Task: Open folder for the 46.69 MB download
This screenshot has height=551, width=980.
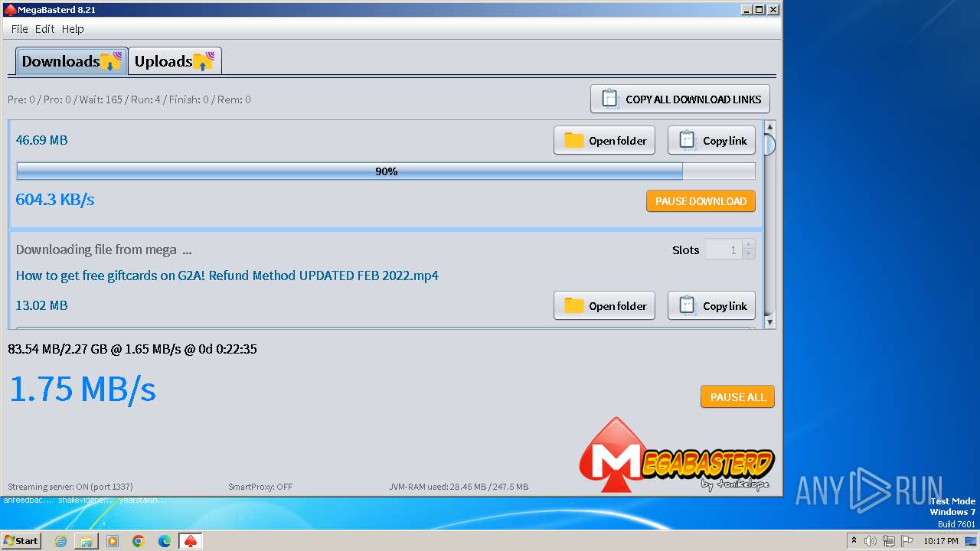Action: [x=604, y=141]
